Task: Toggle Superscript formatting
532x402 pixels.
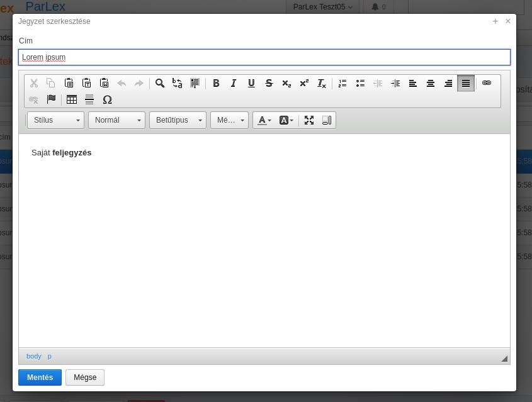Action: pos(304,83)
